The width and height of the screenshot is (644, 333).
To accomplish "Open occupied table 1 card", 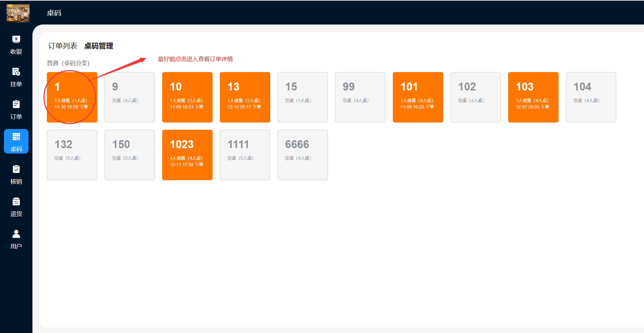I will coord(72,97).
